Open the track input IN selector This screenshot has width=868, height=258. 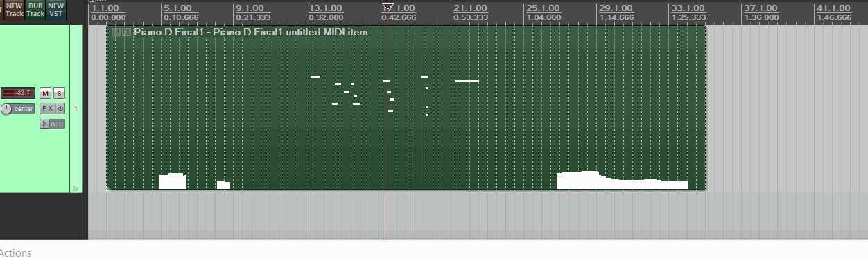coord(57,123)
